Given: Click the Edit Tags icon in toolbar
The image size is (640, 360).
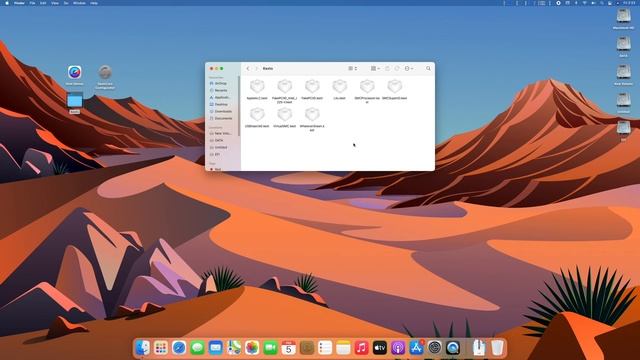Looking at the screenshot, I should [x=397, y=69].
